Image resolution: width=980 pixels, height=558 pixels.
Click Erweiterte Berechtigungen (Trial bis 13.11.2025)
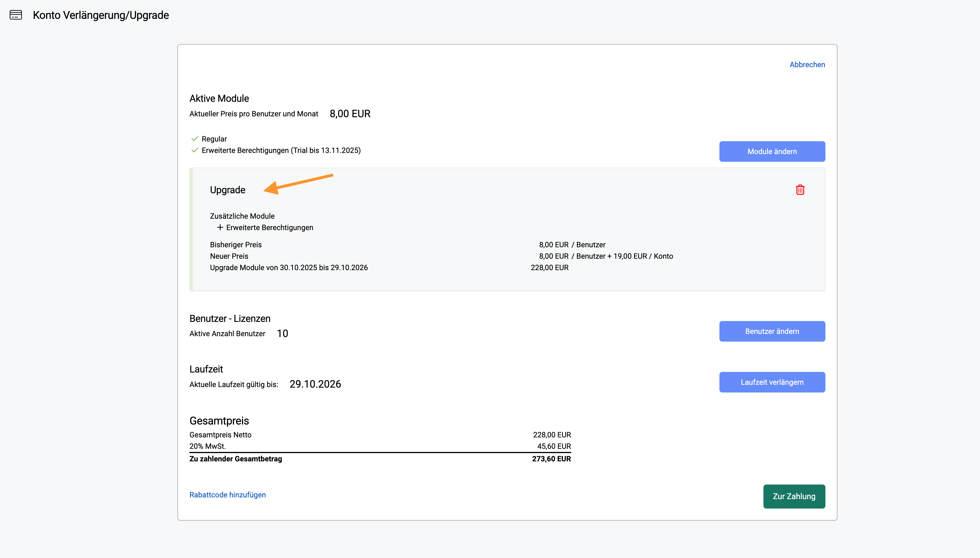point(281,150)
